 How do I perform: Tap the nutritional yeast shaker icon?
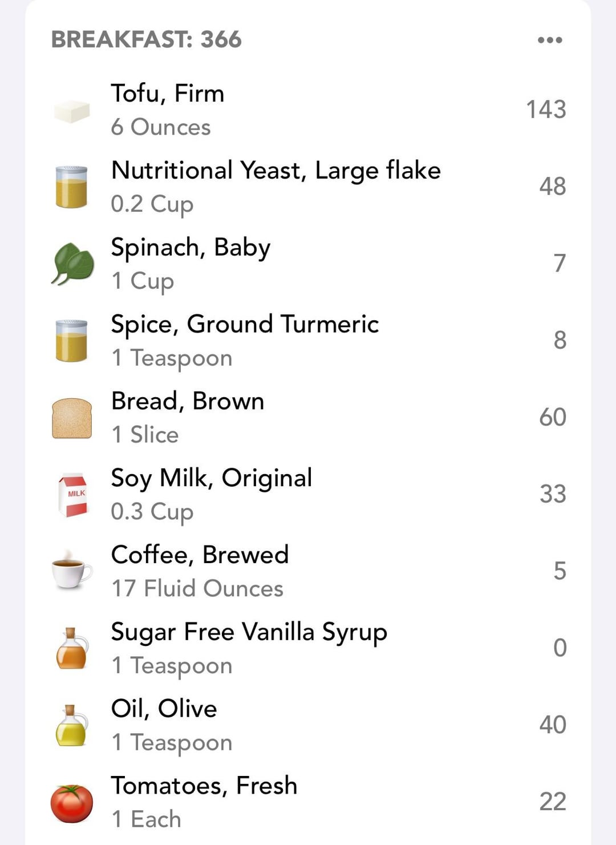tap(72, 187)
